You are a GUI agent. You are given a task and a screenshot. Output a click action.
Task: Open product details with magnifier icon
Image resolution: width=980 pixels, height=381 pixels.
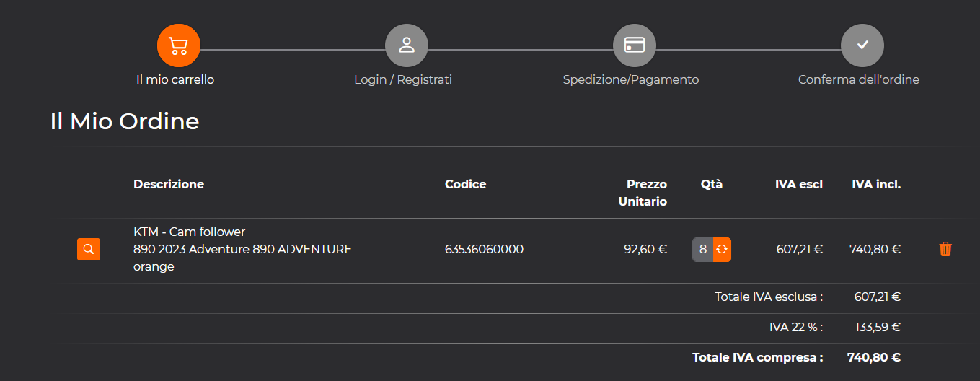pos(89,249)
